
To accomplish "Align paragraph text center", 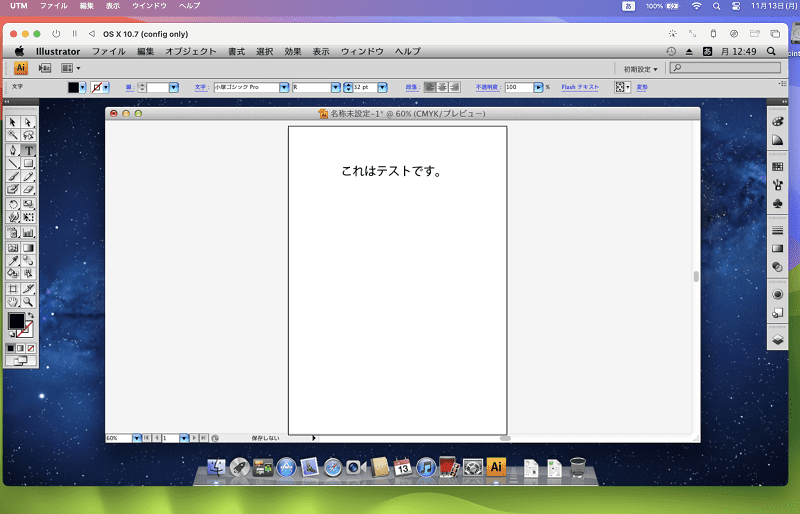I will coord(442,87).
